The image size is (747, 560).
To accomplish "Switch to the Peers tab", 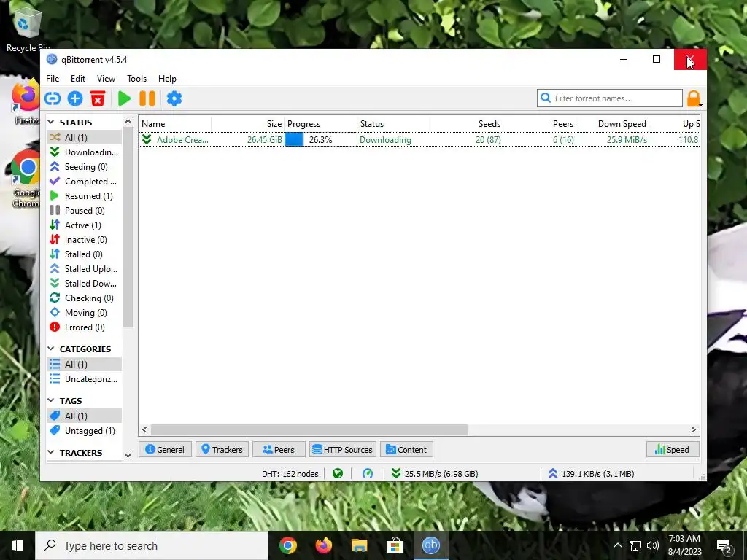I will (279, 449).
